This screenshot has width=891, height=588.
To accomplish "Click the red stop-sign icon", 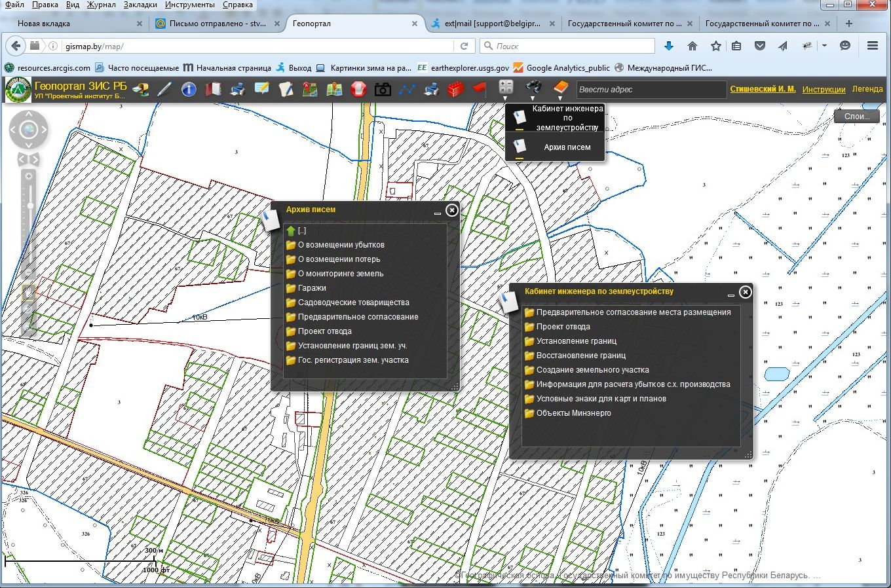I will click(358, 89).
